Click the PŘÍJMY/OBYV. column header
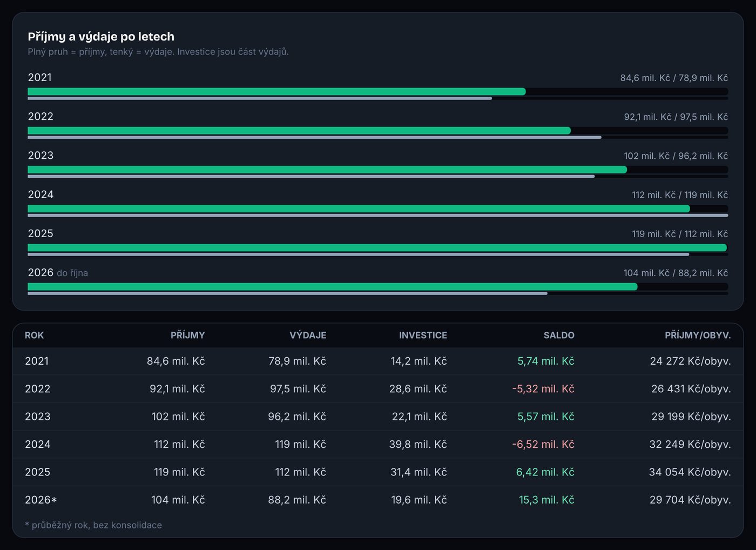 tap(698, 335)
